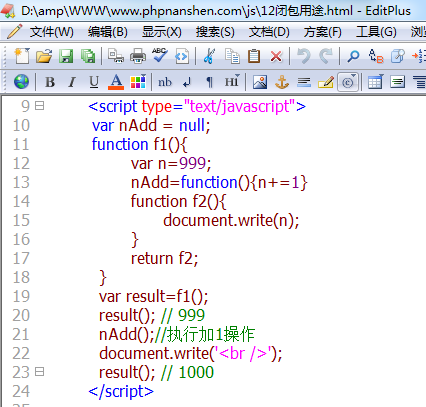Viewport: 426px width, 407px height.
Task: Click the New document icon
Action: click(x=22, y=56)
